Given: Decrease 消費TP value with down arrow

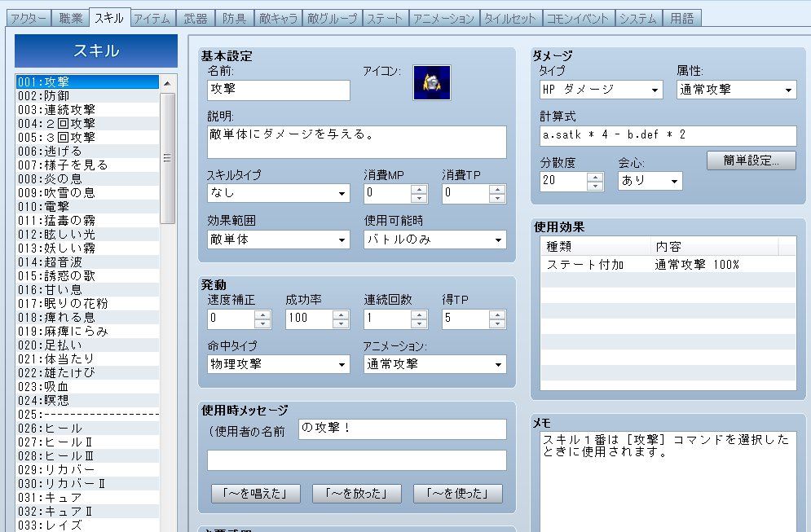Looking at the screenshot, I should [497, 198].
